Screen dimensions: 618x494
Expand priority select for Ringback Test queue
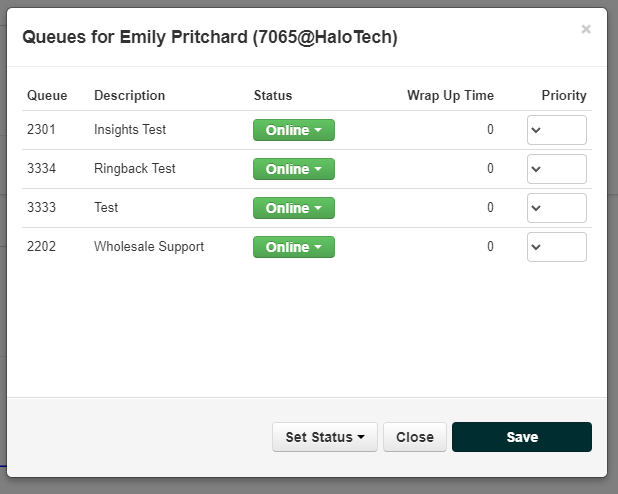(x=557, y=169)
